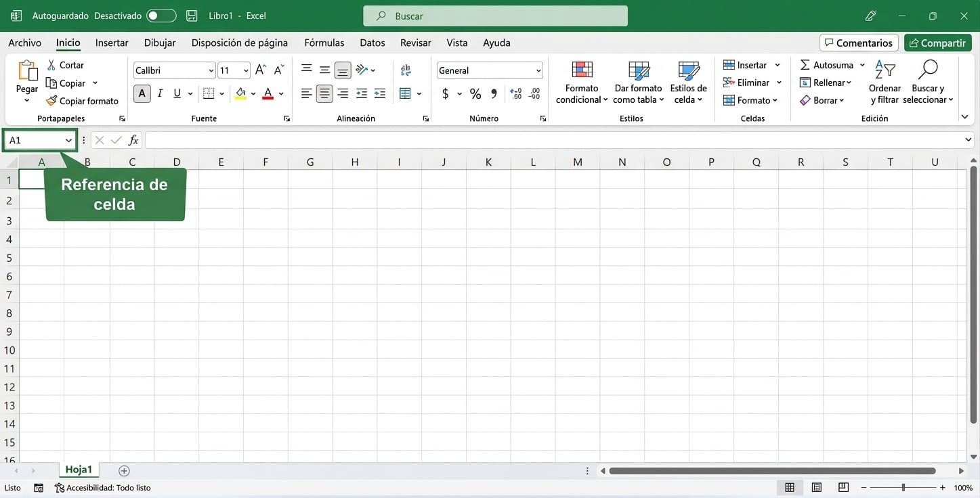Click the borders icon
Image resolution: width=980 pixels, height=498 pixels.
pos(209,93)
